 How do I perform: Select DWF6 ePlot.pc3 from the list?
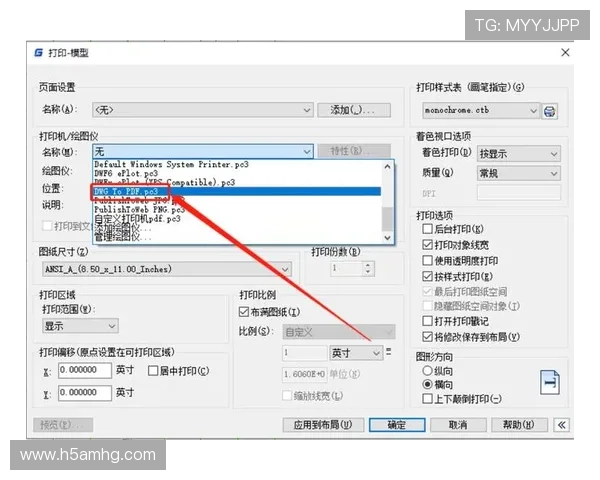237,173
